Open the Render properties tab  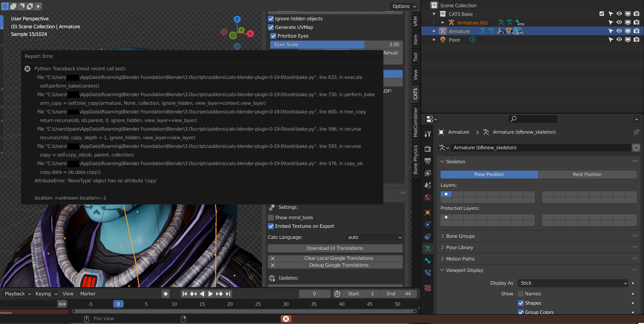point(428,149)
